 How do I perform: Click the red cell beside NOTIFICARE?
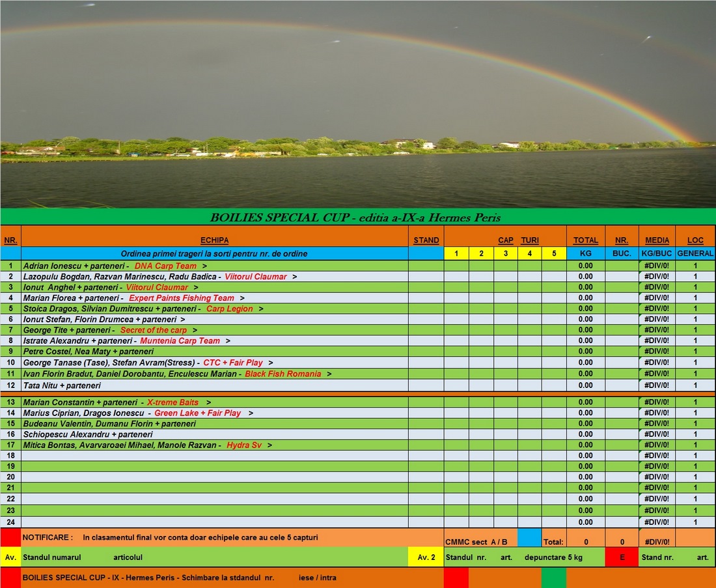coord(10,538)
